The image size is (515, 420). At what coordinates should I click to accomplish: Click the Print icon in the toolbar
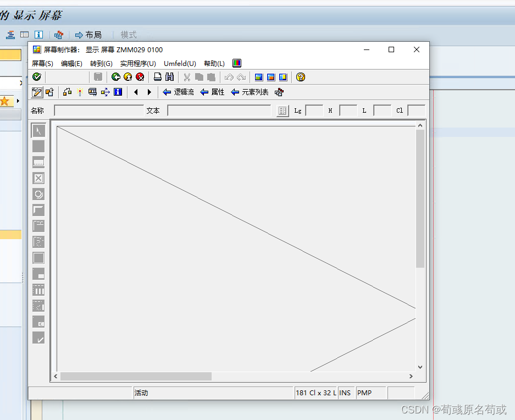[158, 77]
